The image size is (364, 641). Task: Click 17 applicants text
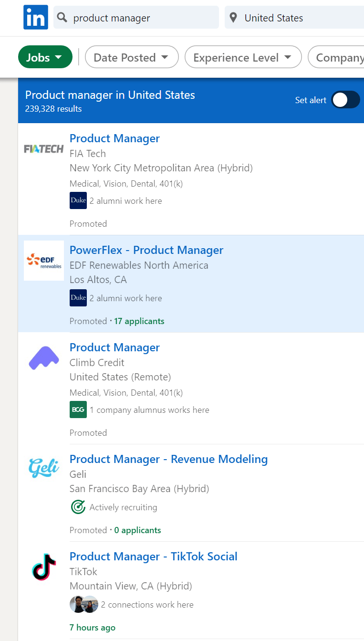click(x=139, y=321)
